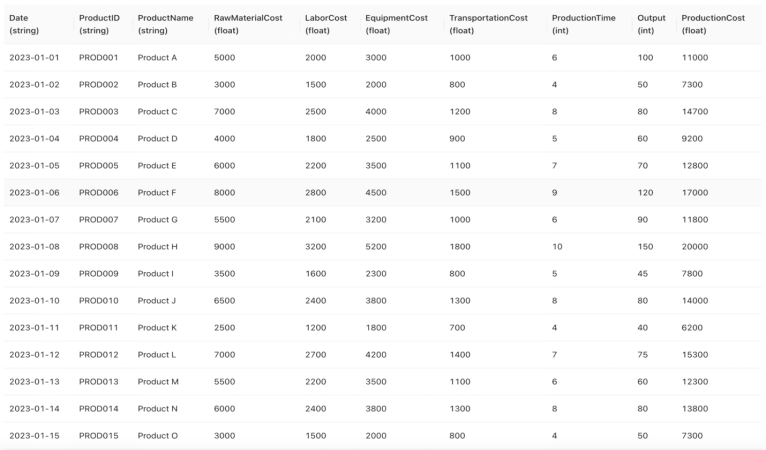This screenshot has height=450, width=766.
Task: Click the PROD006 cell
Action: coord(99,193)
